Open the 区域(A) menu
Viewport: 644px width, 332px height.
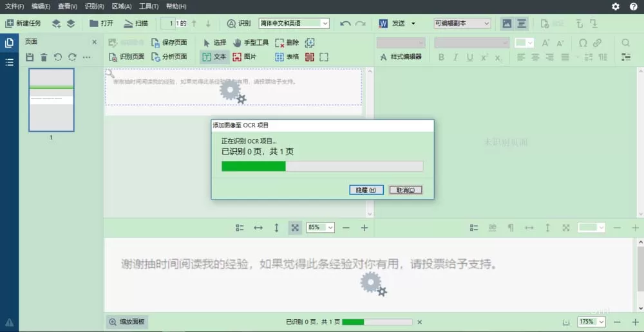click(122, 6)
